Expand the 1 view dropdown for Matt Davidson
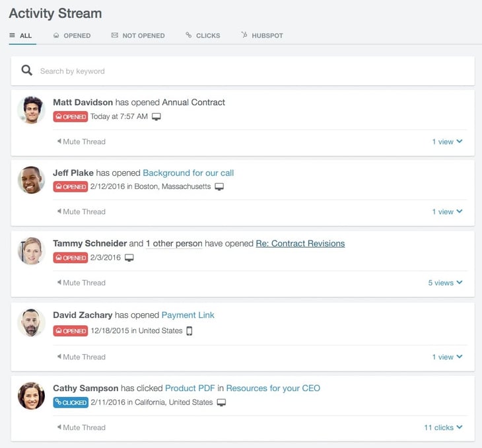Screen dimensions: 482x448 447,141
